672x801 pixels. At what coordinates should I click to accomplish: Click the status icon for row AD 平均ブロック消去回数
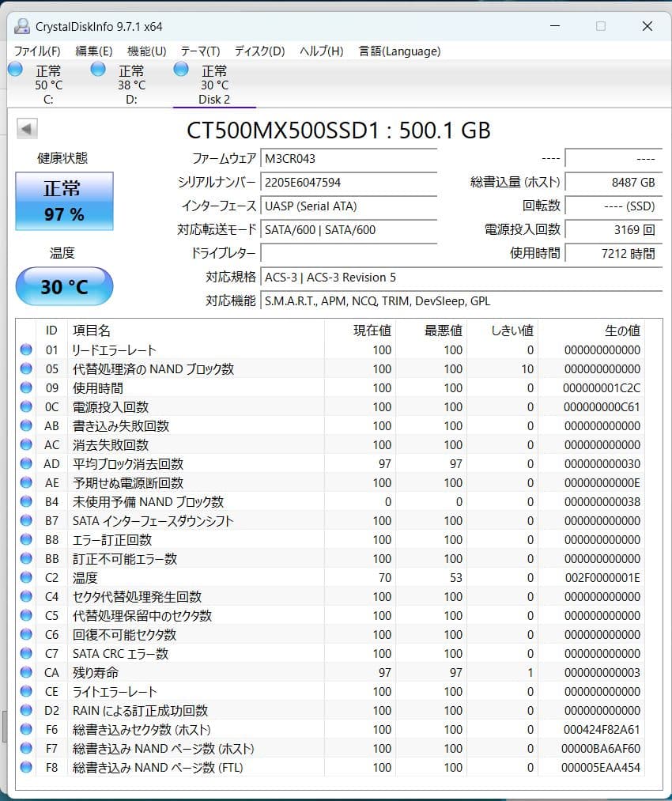point(26,464)
